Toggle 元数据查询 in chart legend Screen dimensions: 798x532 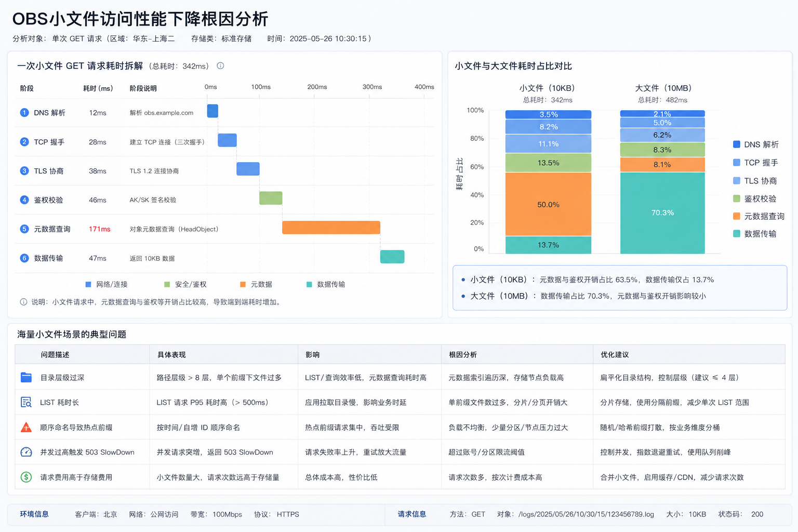759,216
